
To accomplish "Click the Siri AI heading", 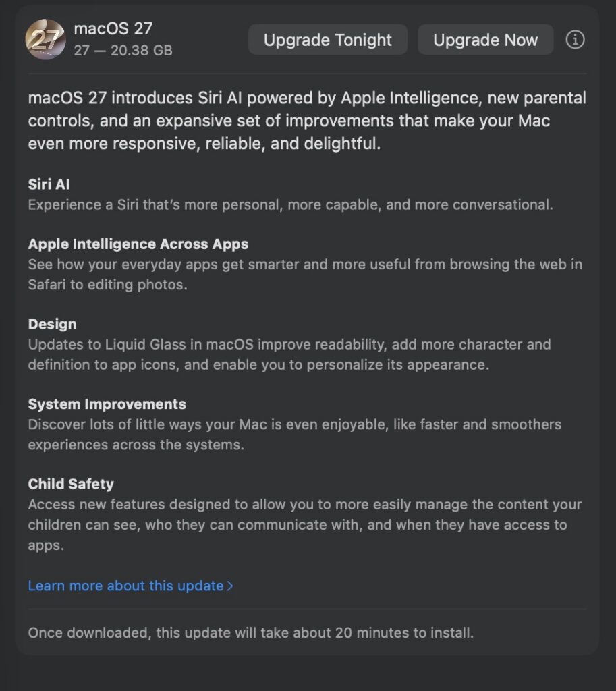I will click(49, 184).
